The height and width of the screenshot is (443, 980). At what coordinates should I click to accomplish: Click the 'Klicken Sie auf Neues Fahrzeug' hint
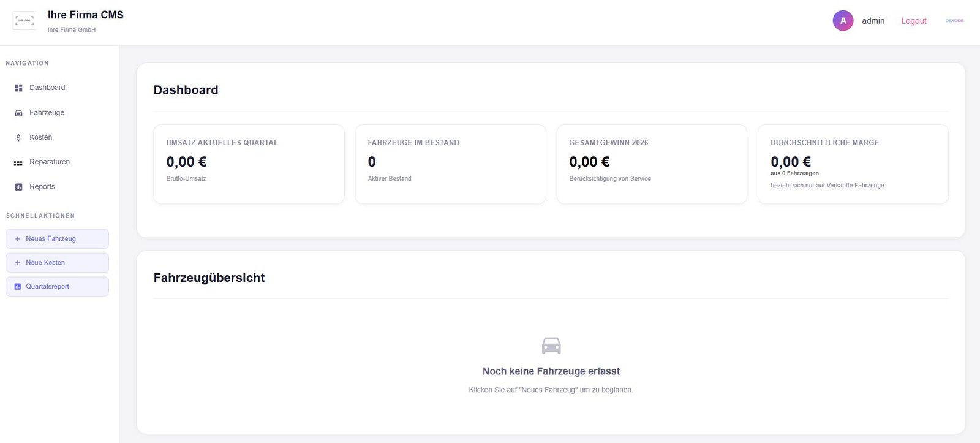pos(551,390)
